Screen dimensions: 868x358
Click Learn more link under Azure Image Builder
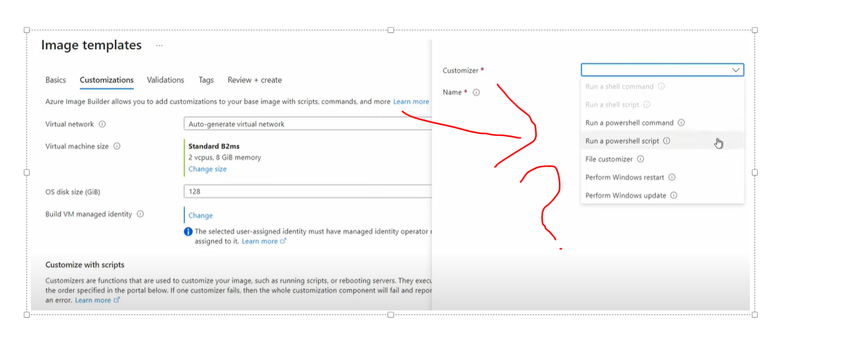coord(411,102)
